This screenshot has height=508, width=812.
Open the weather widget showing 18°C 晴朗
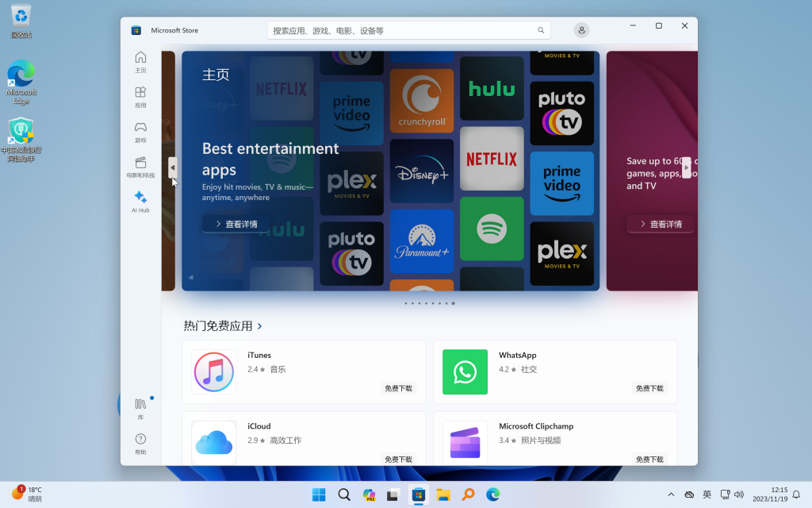26,494
